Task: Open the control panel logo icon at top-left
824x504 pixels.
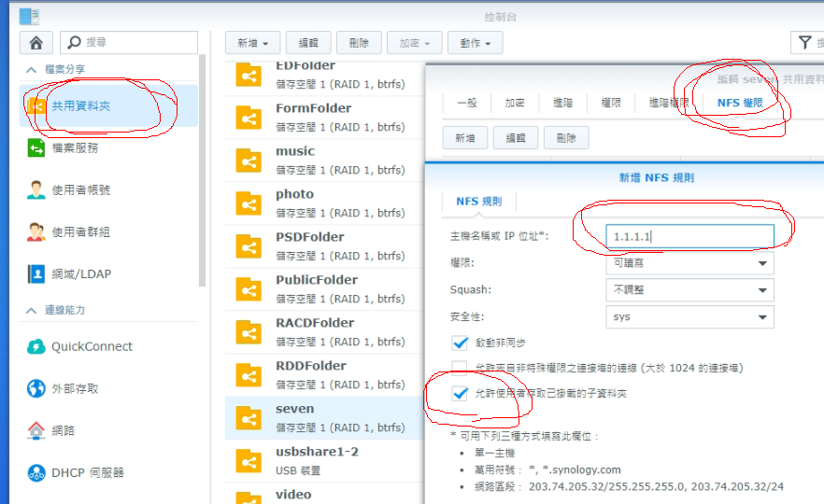Action: tap(29, 16)
